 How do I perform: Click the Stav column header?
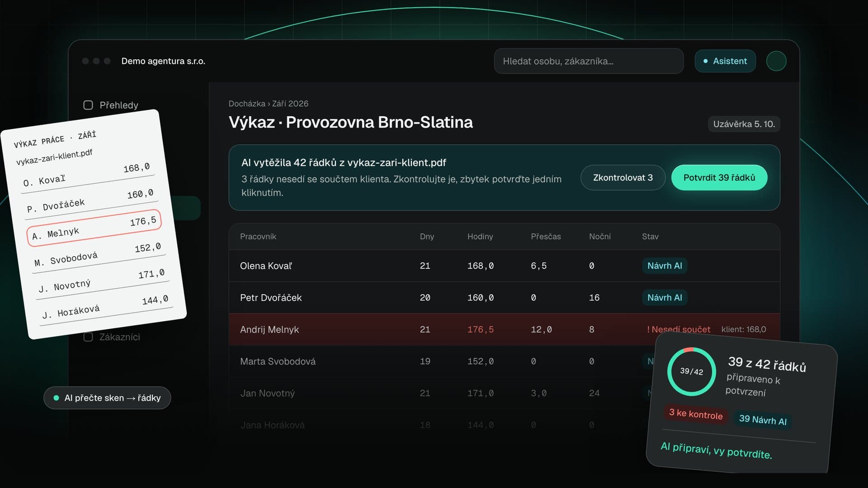650,236
